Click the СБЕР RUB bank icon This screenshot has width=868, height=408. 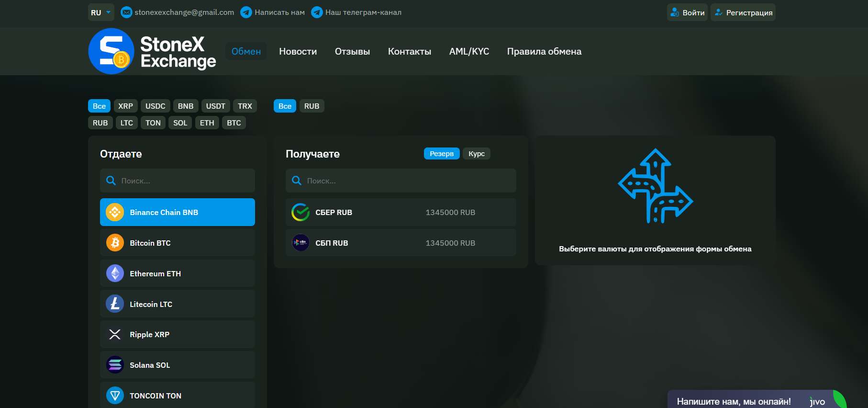pyautogui.click(x=300, y=212)
